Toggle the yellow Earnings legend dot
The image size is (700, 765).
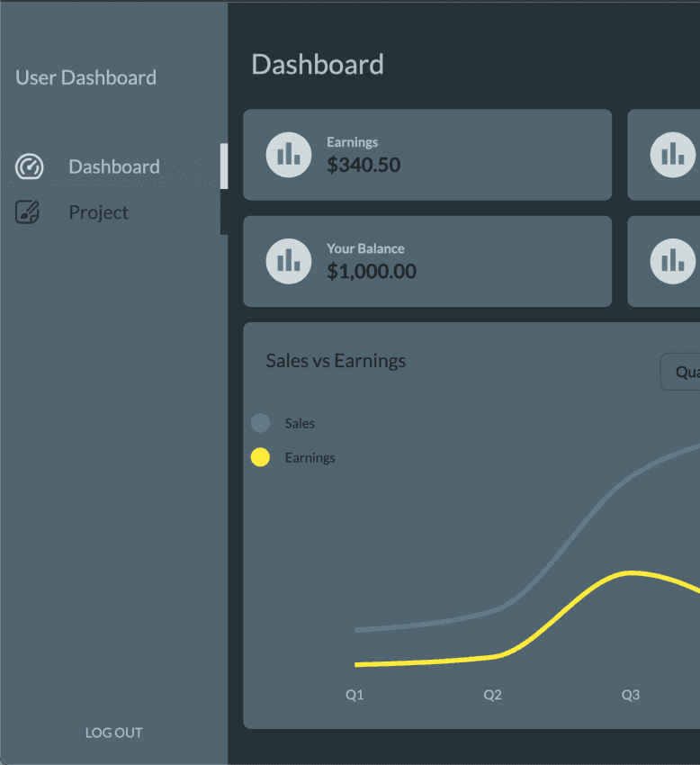[x=260, y=457]
